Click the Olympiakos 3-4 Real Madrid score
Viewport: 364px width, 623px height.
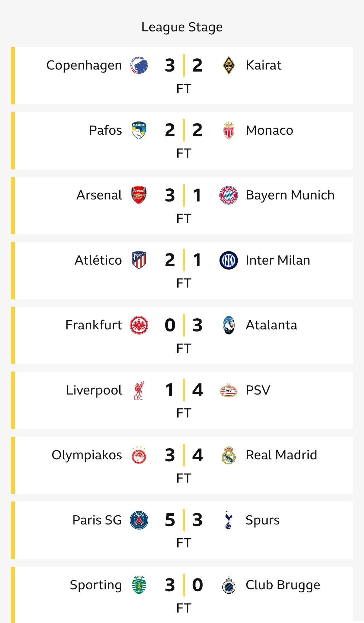pos(184,455)
